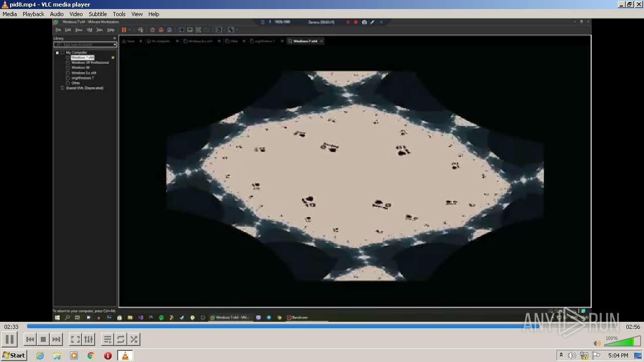
Task: Adjust the green VLC volume slider
Action: [622, 341]
